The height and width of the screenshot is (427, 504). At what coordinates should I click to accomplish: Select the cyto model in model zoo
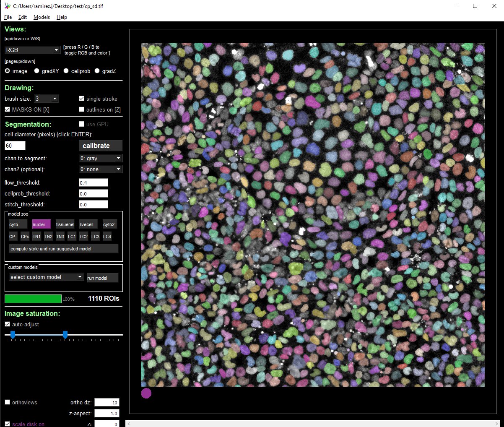18,224
